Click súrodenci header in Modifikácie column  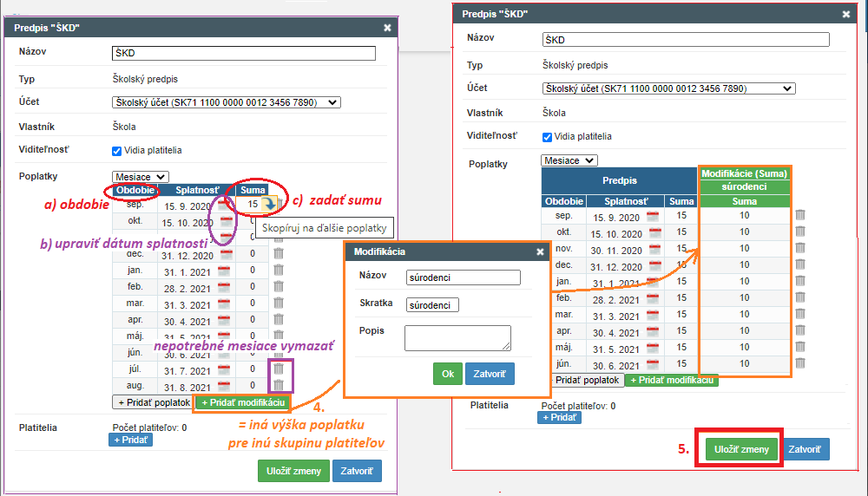tap(745, 187)
